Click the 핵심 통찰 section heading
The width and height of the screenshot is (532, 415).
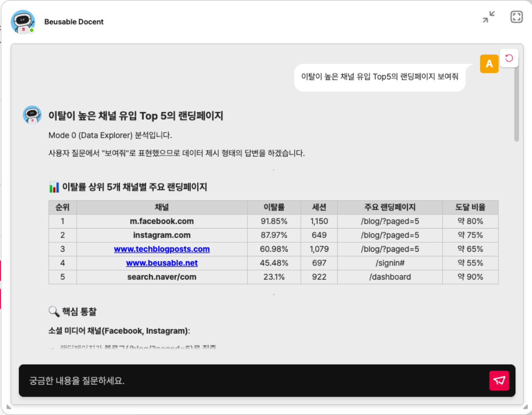79,311
